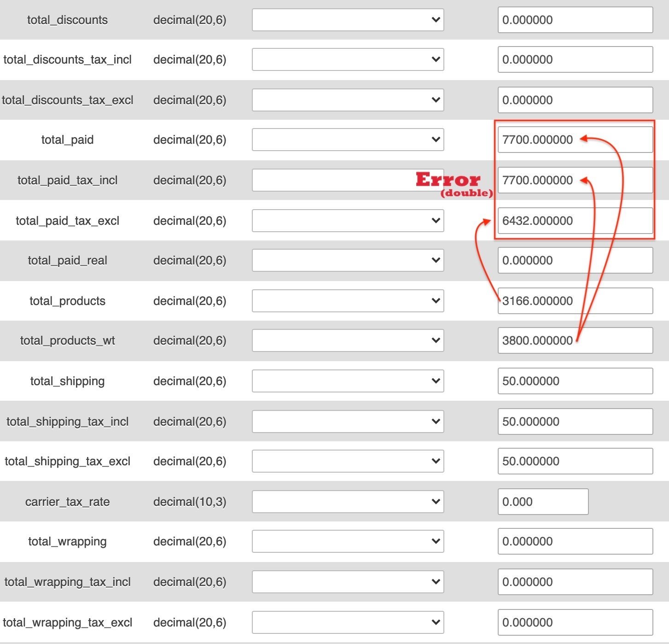Image resolution: width=669 pixels, height=644 pixels.
Task: Edit the total_shipping_tax_excl value field
Action: (575, 461)
